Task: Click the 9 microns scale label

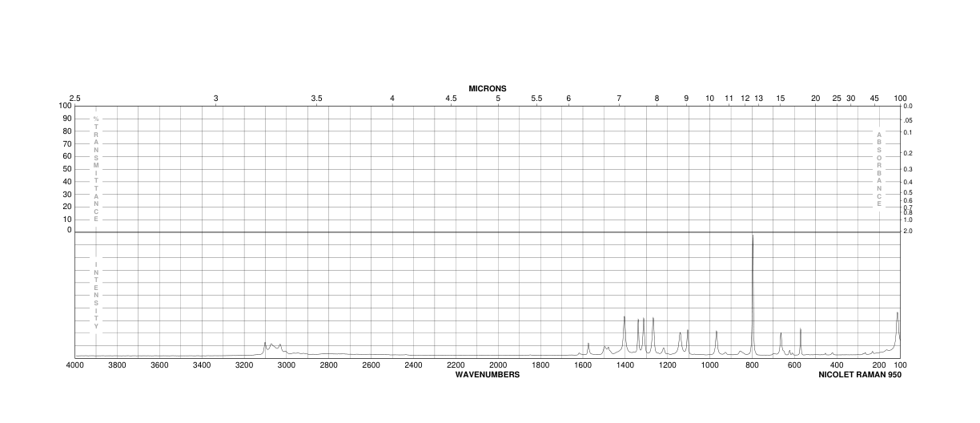Action: 686,99
